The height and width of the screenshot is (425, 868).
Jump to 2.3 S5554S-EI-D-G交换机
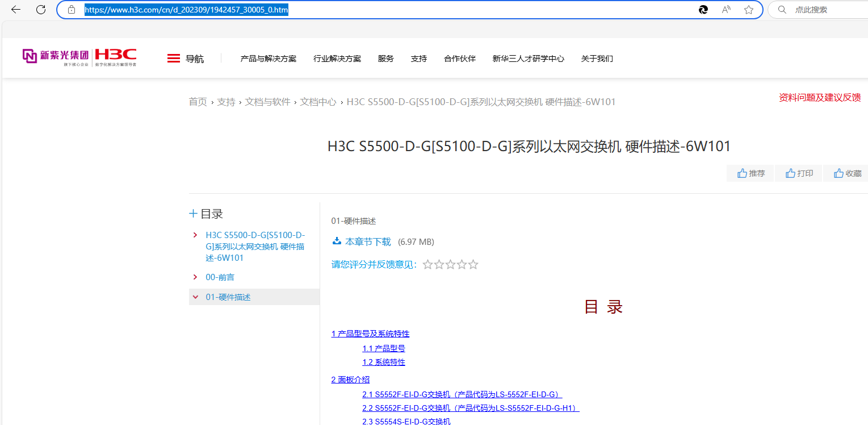[x=406, y=421]
